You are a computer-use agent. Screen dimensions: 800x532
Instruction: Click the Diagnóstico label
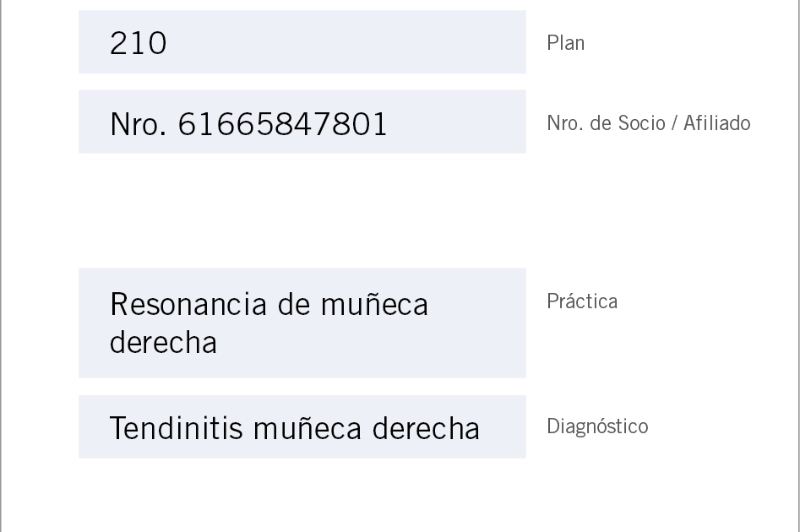click(597, 426)
